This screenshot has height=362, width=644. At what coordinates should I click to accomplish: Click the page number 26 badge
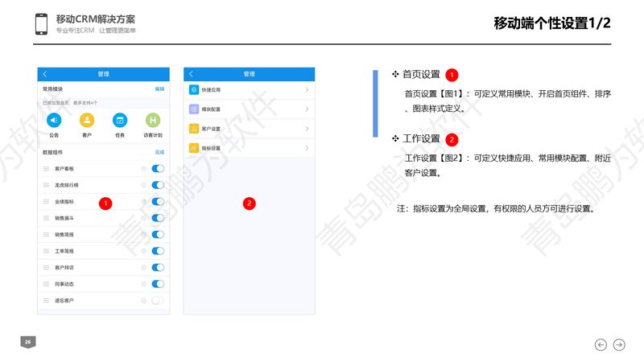click(28, 342)
